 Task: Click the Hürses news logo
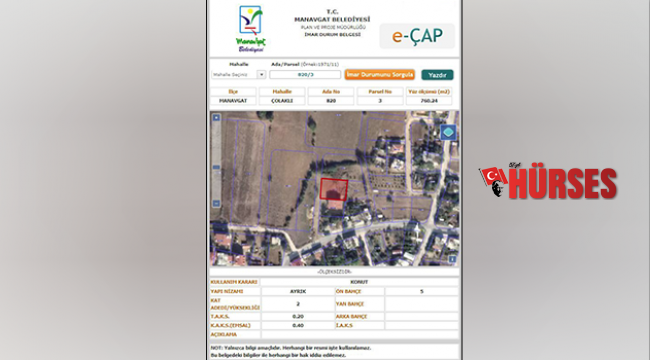[x=548, y=181]
